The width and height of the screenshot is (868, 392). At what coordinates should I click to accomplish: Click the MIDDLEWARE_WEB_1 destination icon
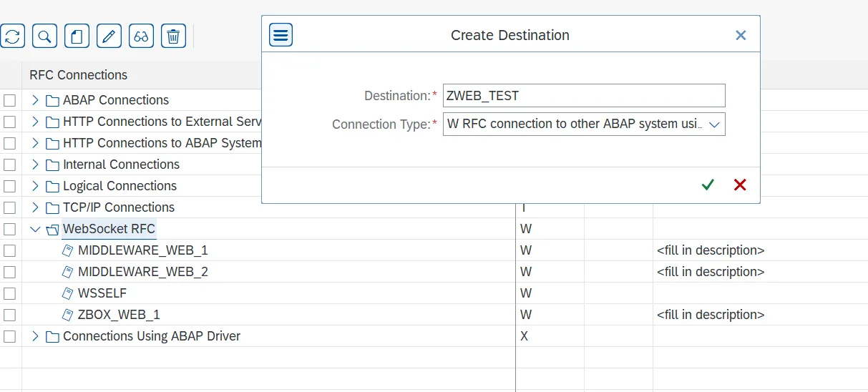pos(67,250)
